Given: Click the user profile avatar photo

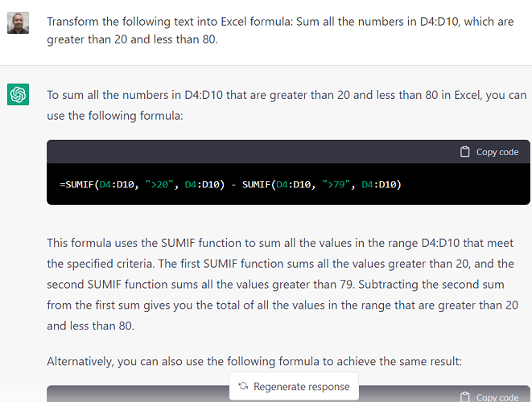Looking at the screenshot, I should pos(18,23).
